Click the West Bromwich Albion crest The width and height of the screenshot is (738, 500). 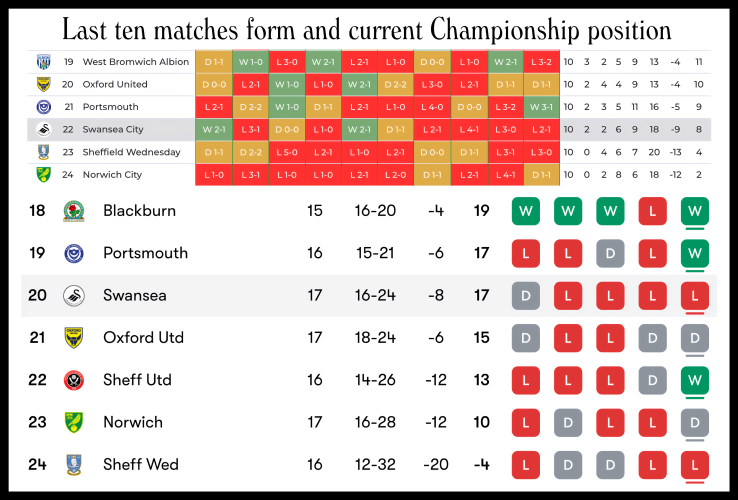43,62
